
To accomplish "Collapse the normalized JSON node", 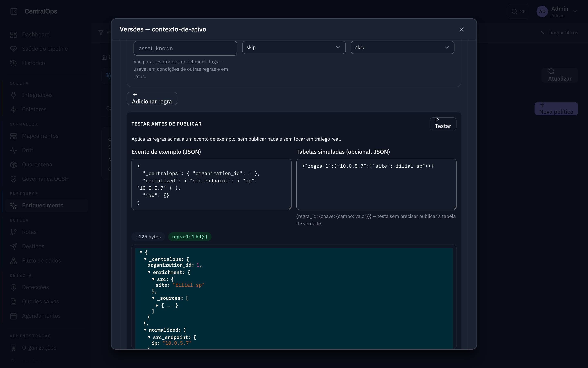I will tap(145, 330).
